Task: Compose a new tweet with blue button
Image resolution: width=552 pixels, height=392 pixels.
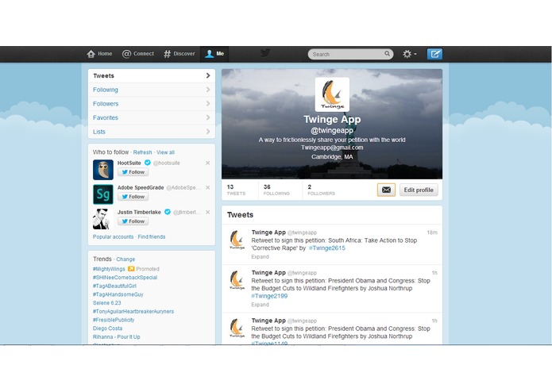Action: point(434,54)
